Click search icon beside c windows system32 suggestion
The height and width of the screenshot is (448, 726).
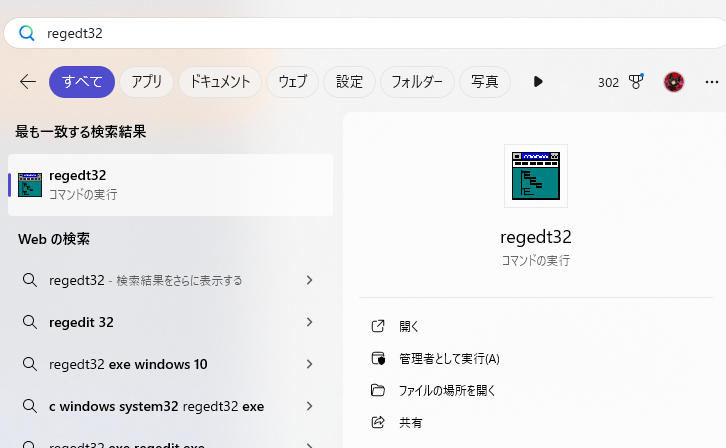tap(30, 406)
